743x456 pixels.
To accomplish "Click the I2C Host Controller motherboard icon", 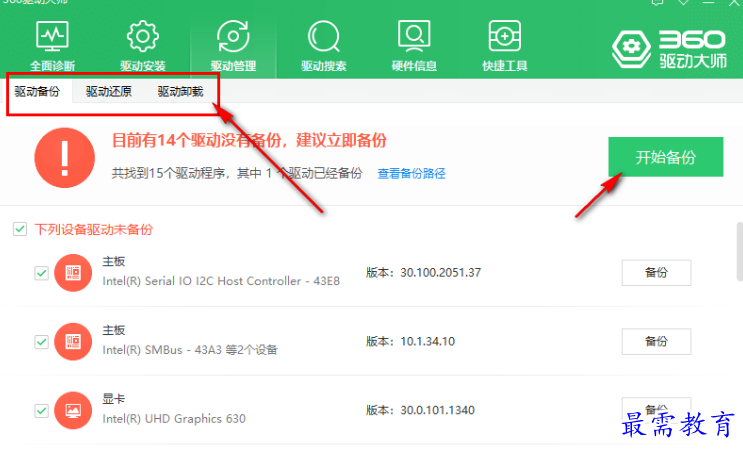I will [73, 273].
